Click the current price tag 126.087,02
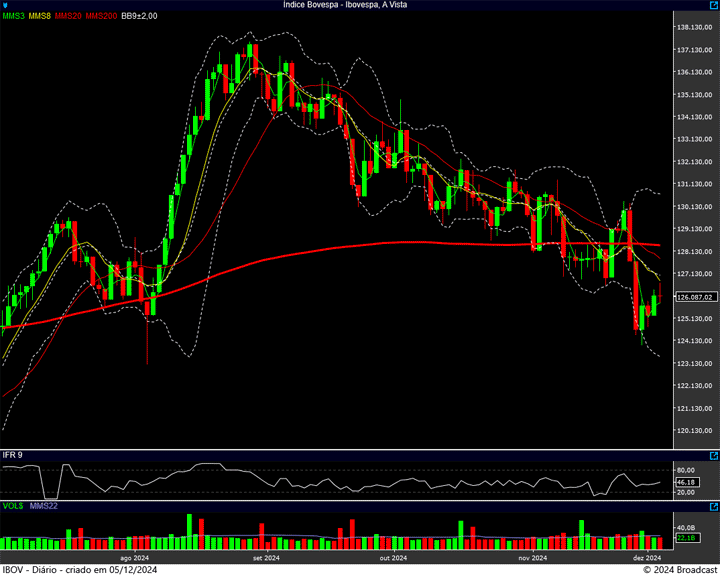Screen dimensions: 720x575 point(694,297)
